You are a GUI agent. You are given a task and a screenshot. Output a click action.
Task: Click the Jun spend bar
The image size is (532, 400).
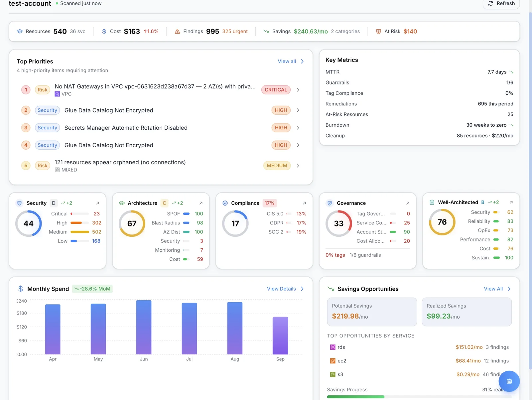(x=144, y=327)
